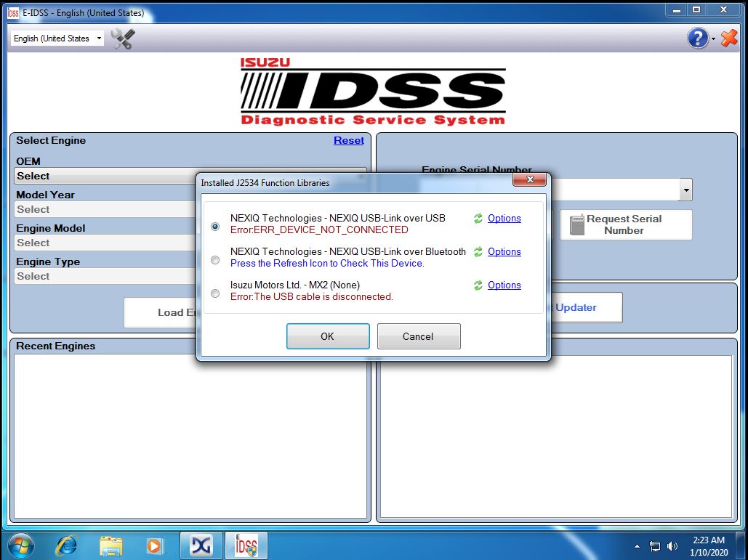Open Windows Media Player from taskbar

click(155, 545)
